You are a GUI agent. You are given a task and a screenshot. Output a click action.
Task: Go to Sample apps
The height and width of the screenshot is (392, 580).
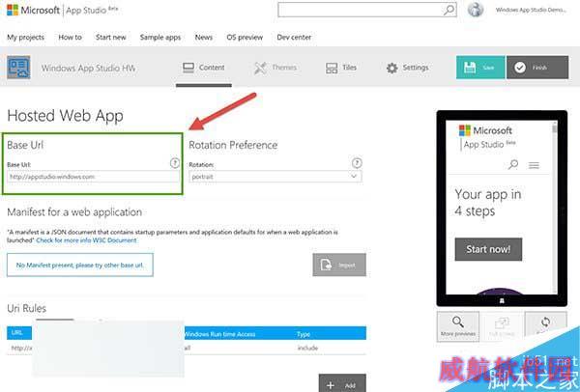tap(160, 38)
